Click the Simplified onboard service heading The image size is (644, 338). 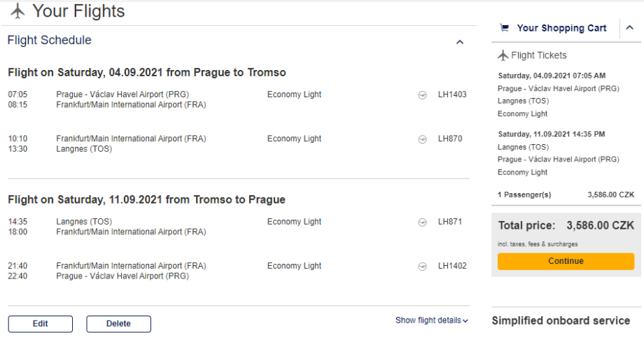(561, 321)
